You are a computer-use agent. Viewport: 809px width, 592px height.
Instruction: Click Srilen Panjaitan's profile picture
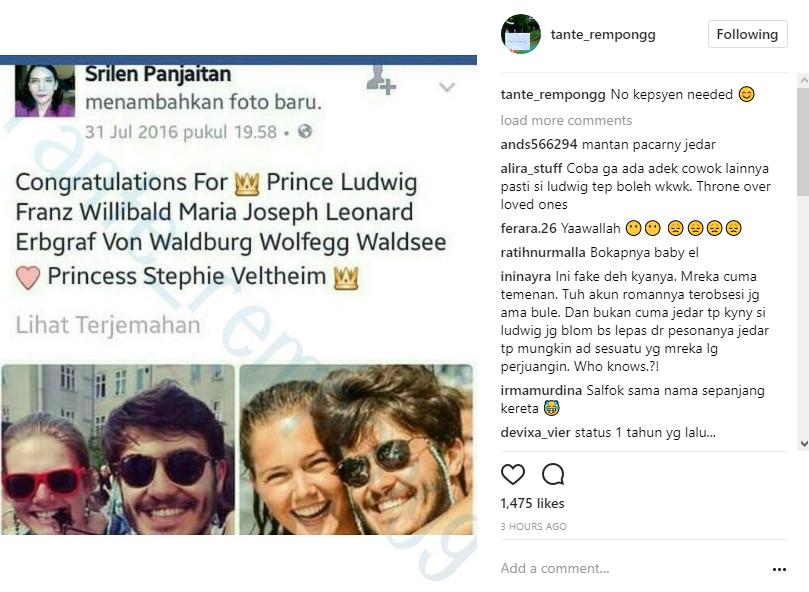pyautogui.click(x=45, y=92)
